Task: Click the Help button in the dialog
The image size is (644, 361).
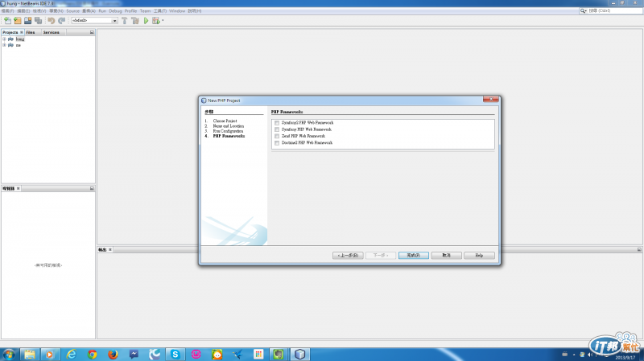Action: [x=479, y=255]
